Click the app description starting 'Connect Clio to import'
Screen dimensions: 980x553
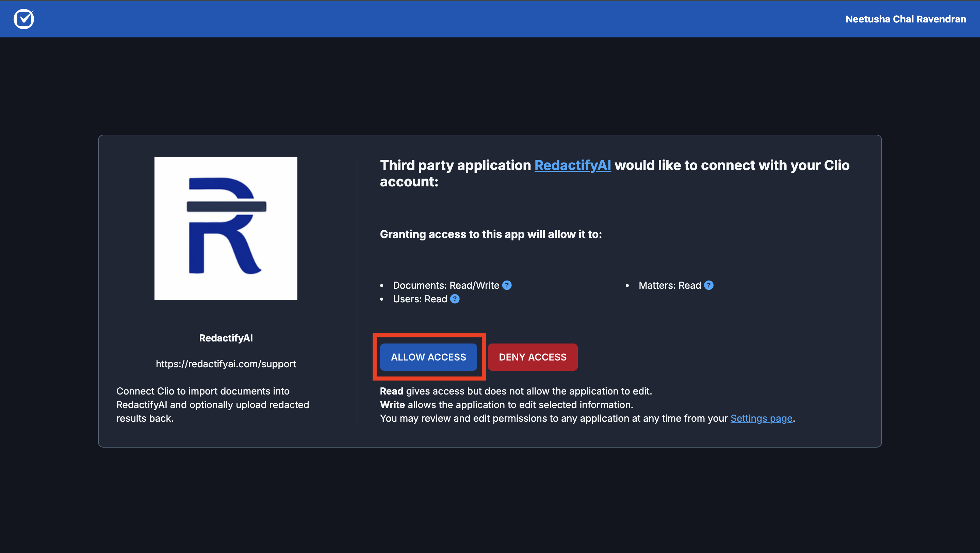(213, 405)
